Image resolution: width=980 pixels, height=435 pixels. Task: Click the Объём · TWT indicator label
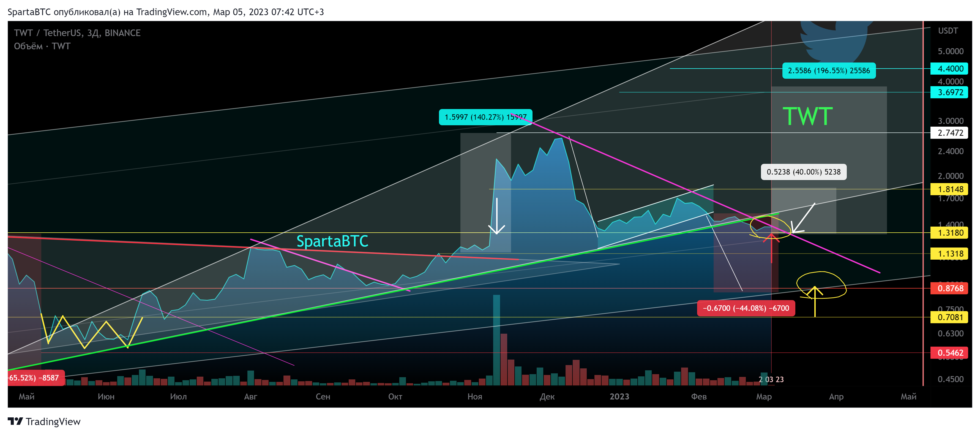pyautogui.click(x=42, y=46)
